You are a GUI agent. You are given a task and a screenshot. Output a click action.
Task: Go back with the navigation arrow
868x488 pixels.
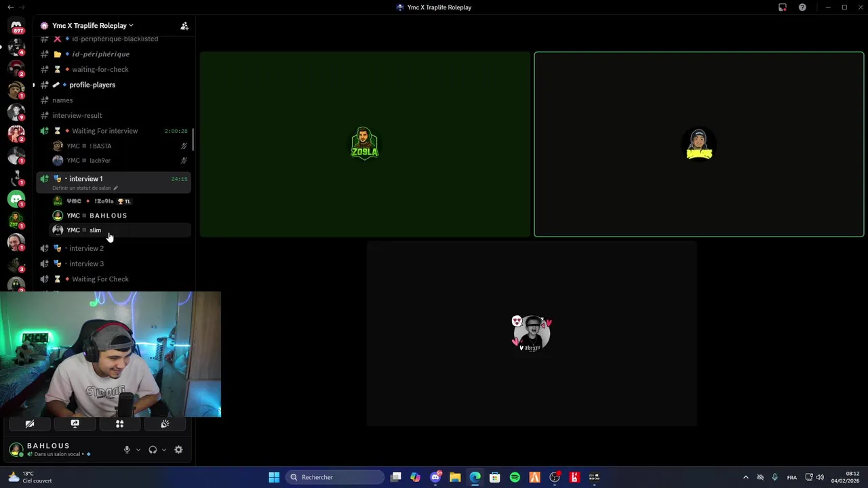click(x=10, y=7)
